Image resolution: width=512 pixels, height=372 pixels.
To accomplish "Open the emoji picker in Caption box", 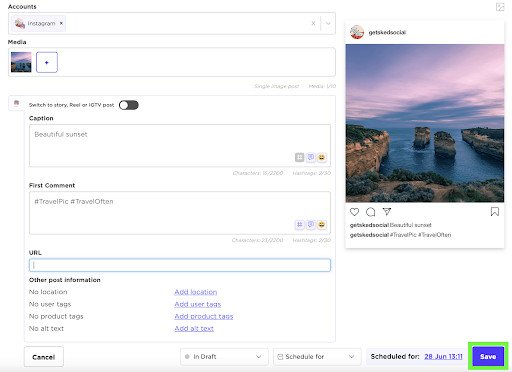I will pyautogui.click(x=322, y=157).
